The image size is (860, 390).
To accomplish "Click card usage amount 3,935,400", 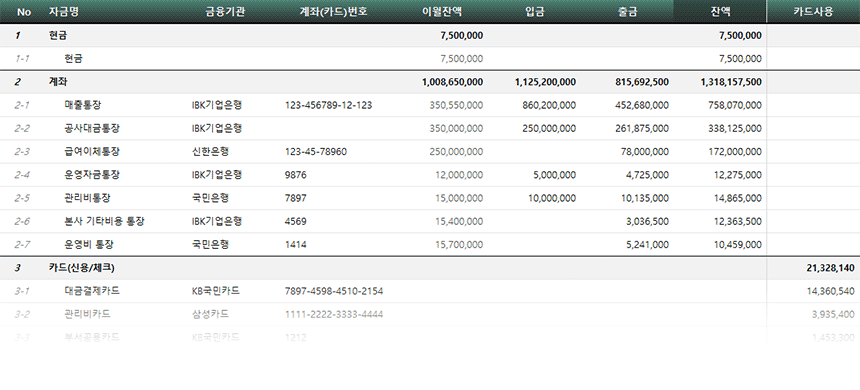I will pyautogui.click(x=833, y=314).
